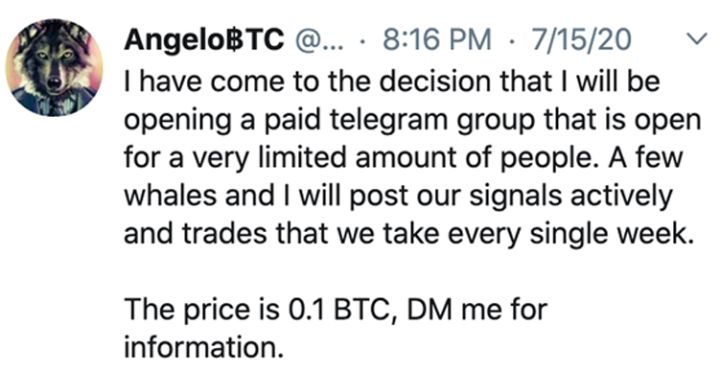Screen dimensions: 720x372
Task: Select the tweet line starting 'I have come'
Action: (x=392, y=82)
